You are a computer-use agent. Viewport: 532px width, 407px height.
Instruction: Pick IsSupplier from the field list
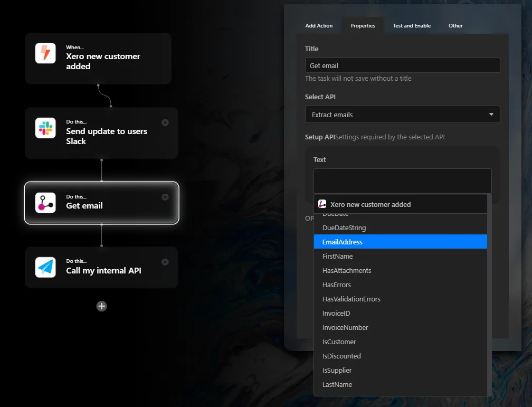(401, 370)
